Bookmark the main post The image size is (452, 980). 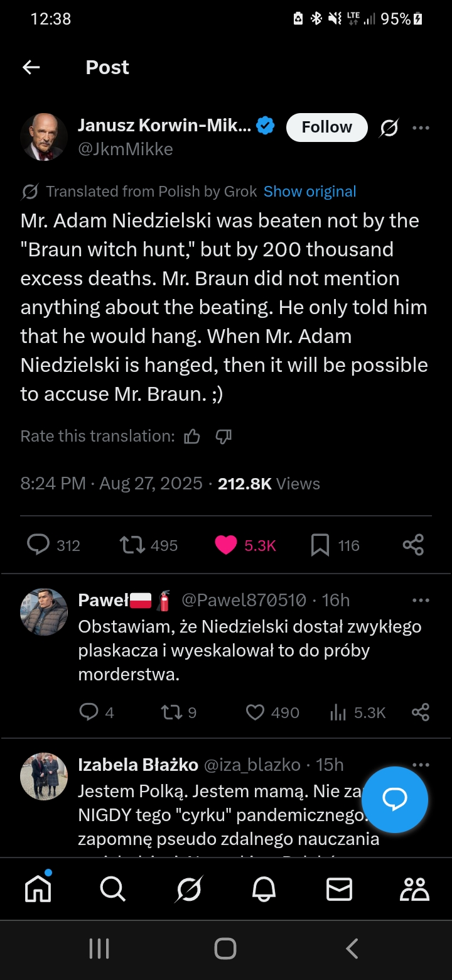[320, 545]
